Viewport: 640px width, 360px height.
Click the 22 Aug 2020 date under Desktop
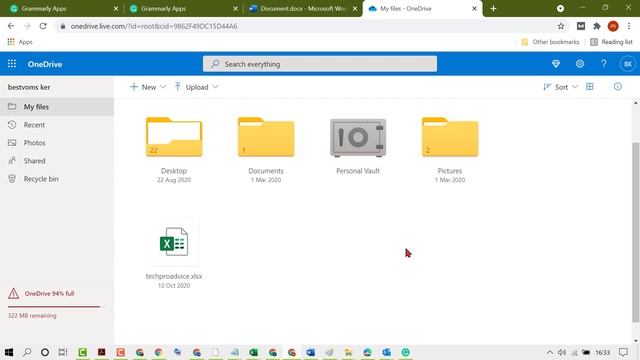click(x=174, y=180)
